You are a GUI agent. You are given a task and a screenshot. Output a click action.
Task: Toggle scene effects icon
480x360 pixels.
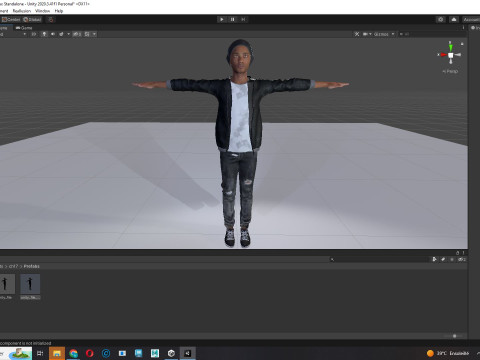[x=61, y=34]
